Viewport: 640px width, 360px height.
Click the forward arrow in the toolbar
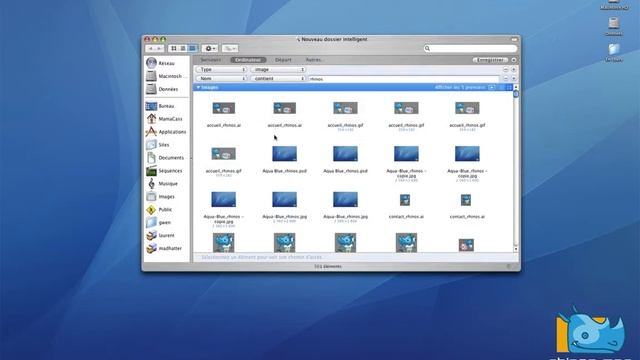[160, 49]
